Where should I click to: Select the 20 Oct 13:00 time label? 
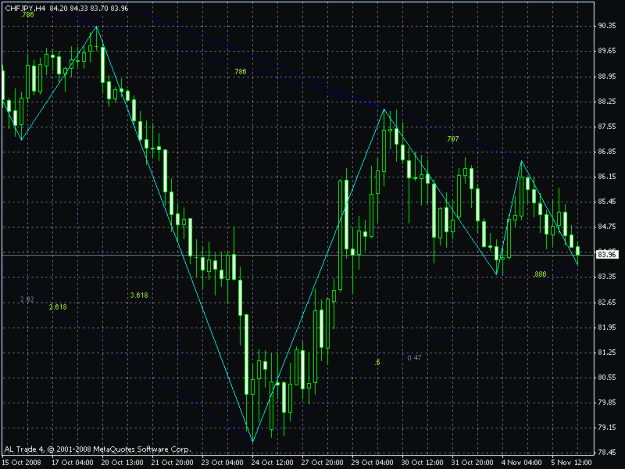click(x=122, y=462)
